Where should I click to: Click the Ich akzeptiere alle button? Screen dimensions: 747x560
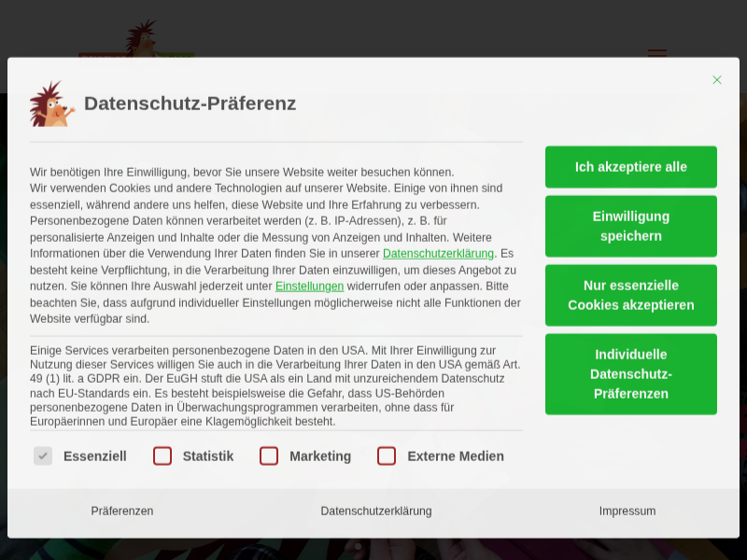631,166
